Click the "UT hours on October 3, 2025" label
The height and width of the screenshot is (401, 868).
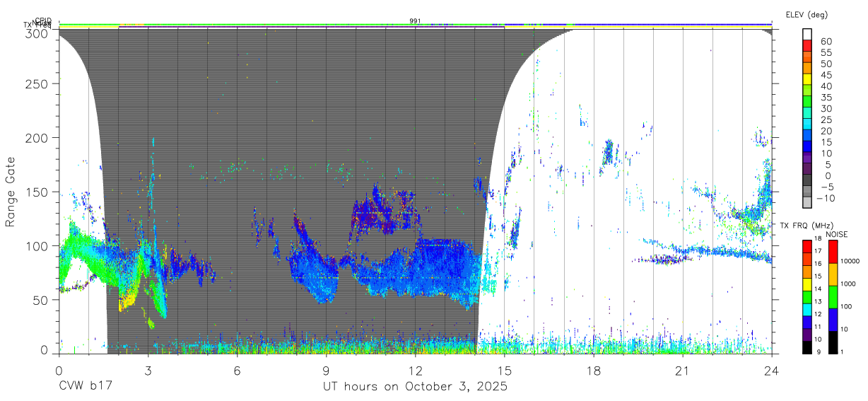click(415, 387)
